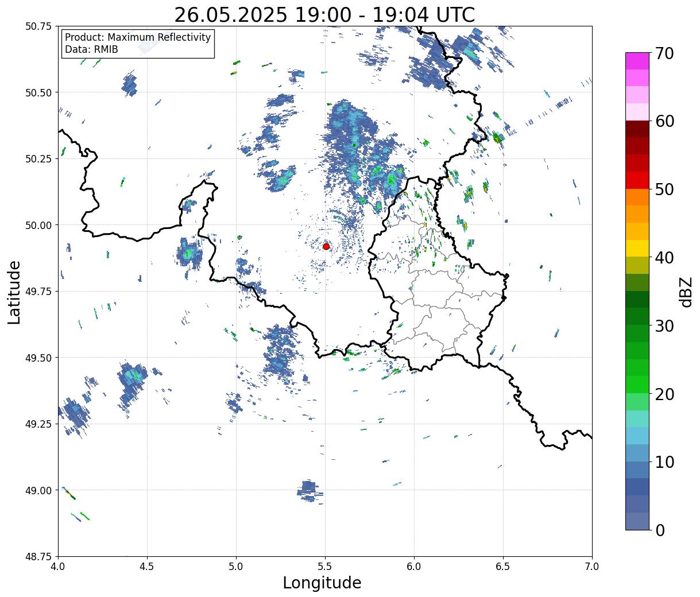The width and height of the screenshot is (700, 597).
Task: Pick the bright green colorbar segment above 20
Action: coord(637,385)
